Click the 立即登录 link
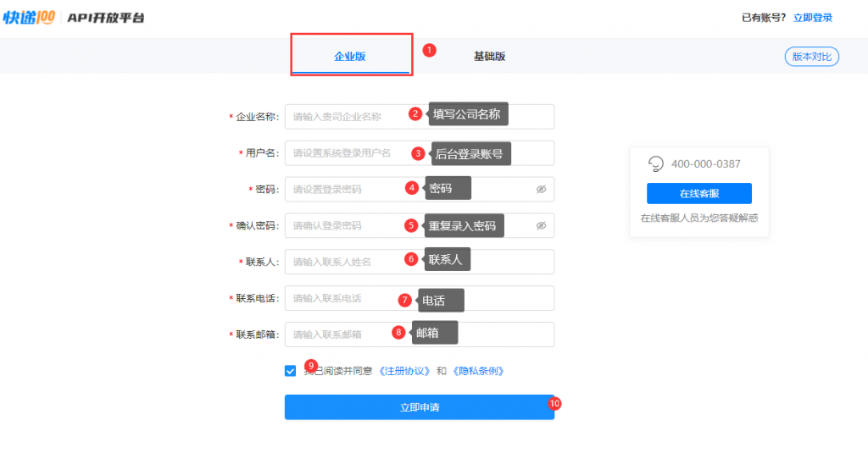Image resolution: width=868 pixels, height=470 pixels. (x=813, y=18)
